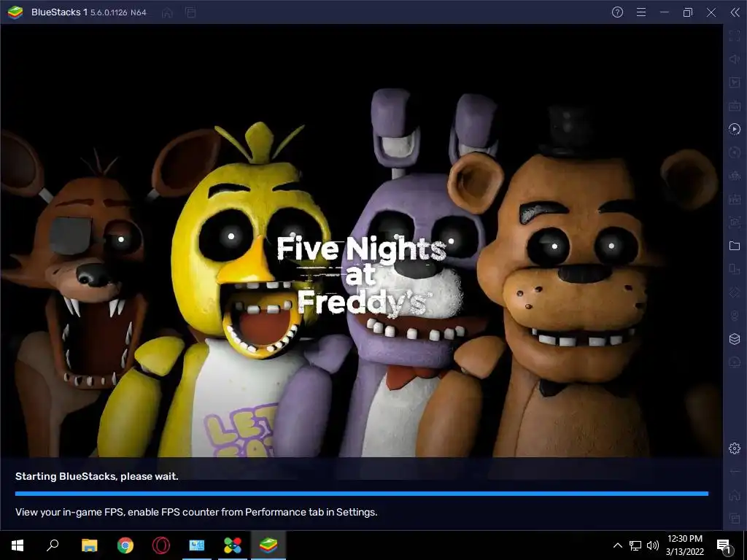Go to the home screen via the title bar icon
Viewport: 747px width, 560px height.
pos(167,13)
